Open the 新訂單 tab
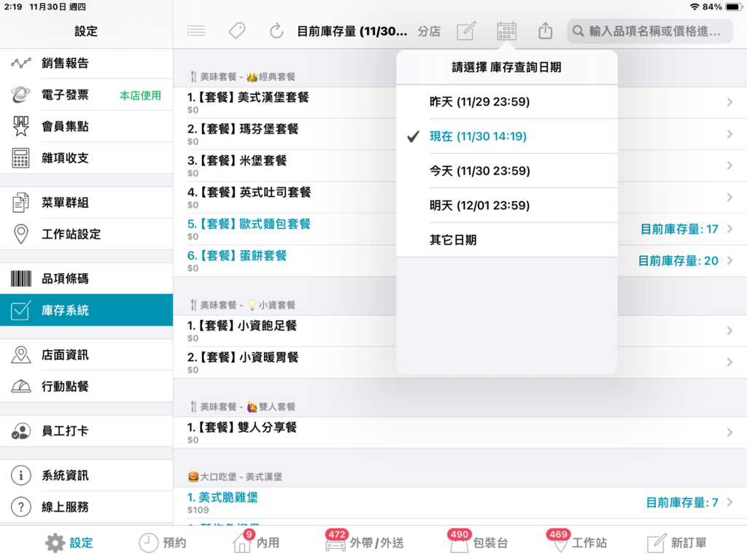This screenshot has width=747, height=560. pos(677,542)
